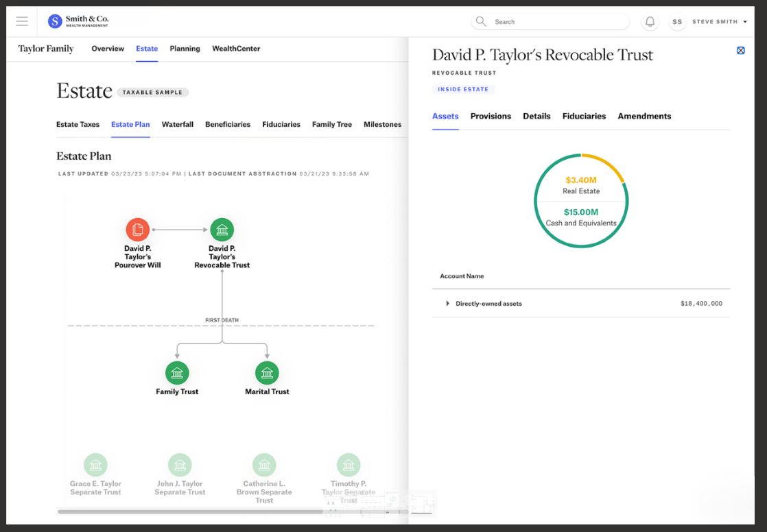Select the Assets tab in trust panel
The height and width of the screenshot is (532, 767).
coord(445,116)
